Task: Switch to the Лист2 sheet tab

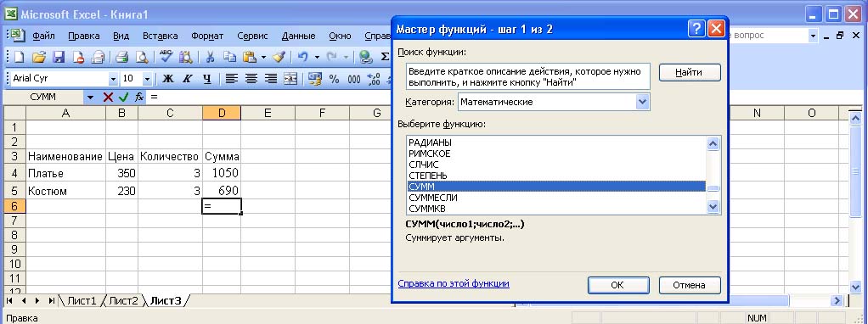Action: pos(123,301)
